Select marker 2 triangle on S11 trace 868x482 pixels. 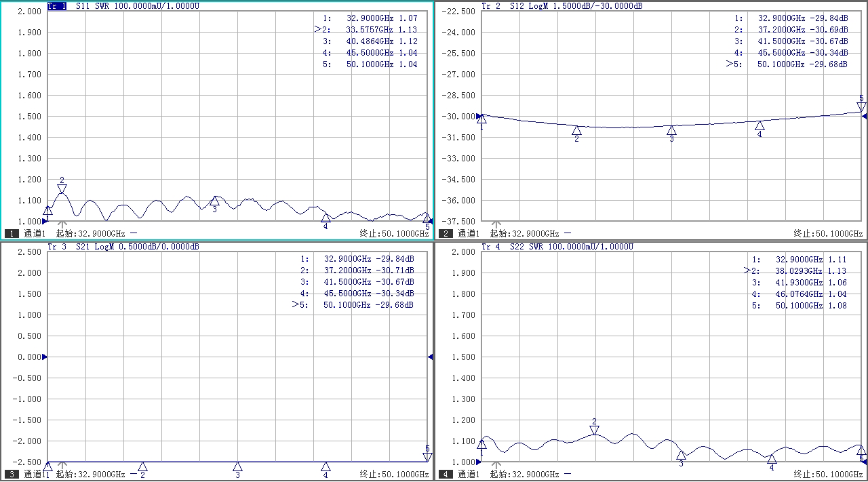(x=62, y=189)
